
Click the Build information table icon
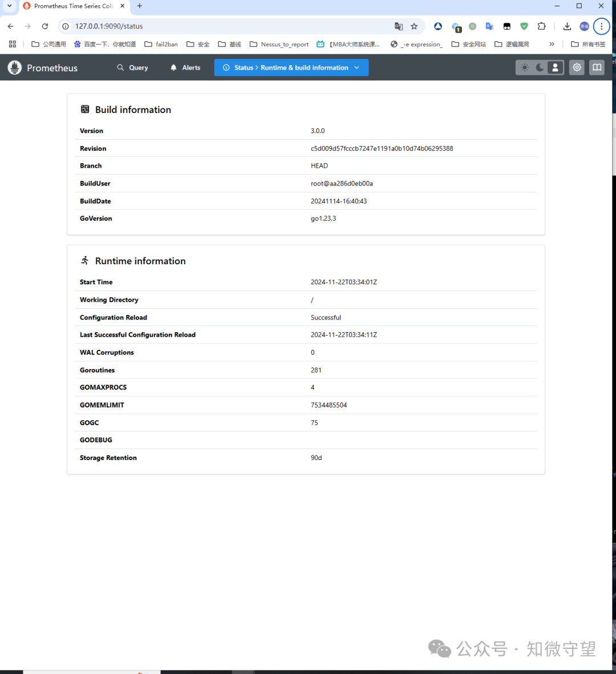85,109
